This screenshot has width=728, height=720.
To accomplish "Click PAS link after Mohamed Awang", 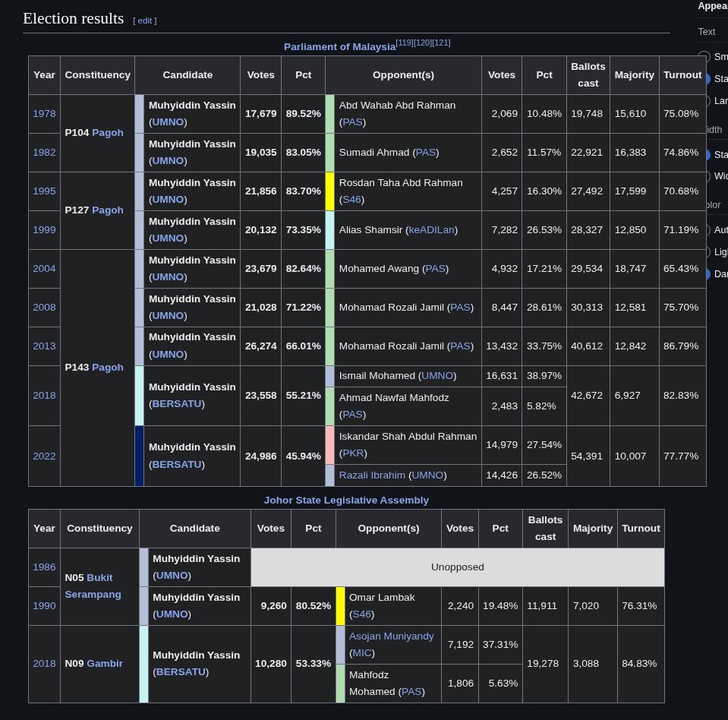I will click(x=436, y=269).
